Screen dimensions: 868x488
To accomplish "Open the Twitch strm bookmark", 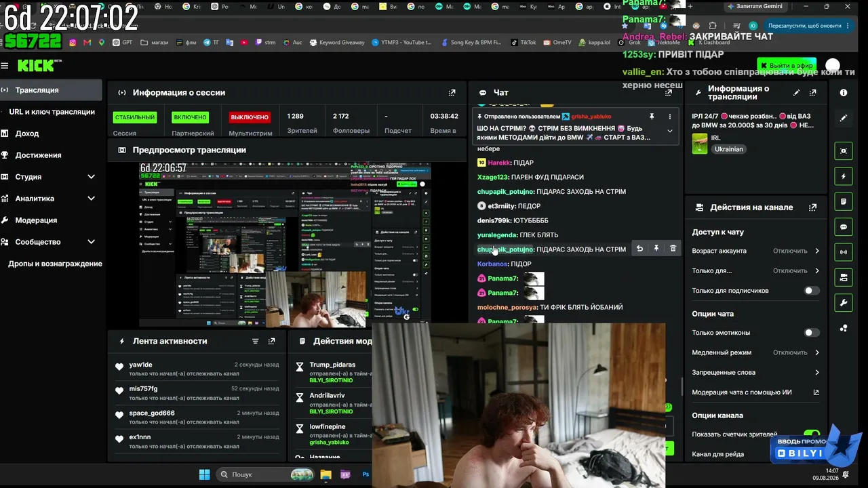I will point(265,43).
